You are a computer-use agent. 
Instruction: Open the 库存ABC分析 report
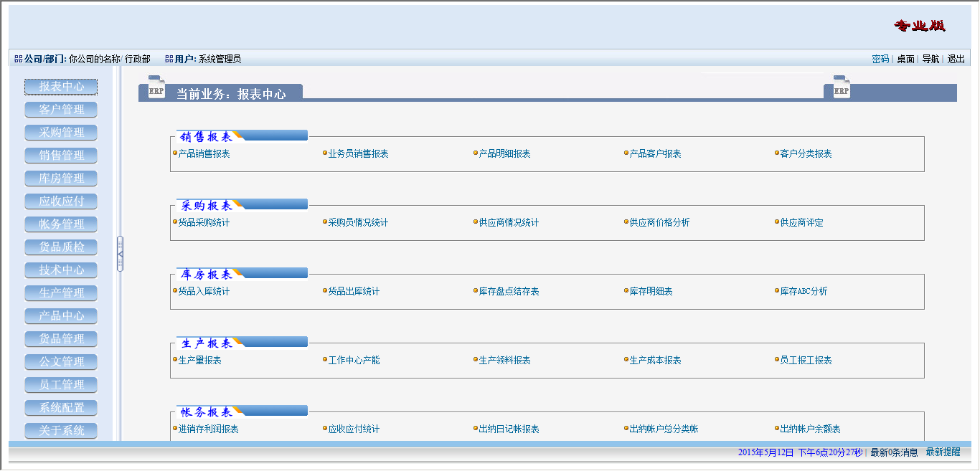[x=804, y=292]
